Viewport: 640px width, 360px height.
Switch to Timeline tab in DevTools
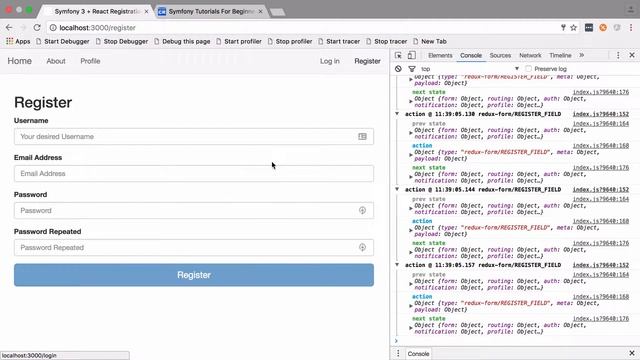tap(560, 55)
